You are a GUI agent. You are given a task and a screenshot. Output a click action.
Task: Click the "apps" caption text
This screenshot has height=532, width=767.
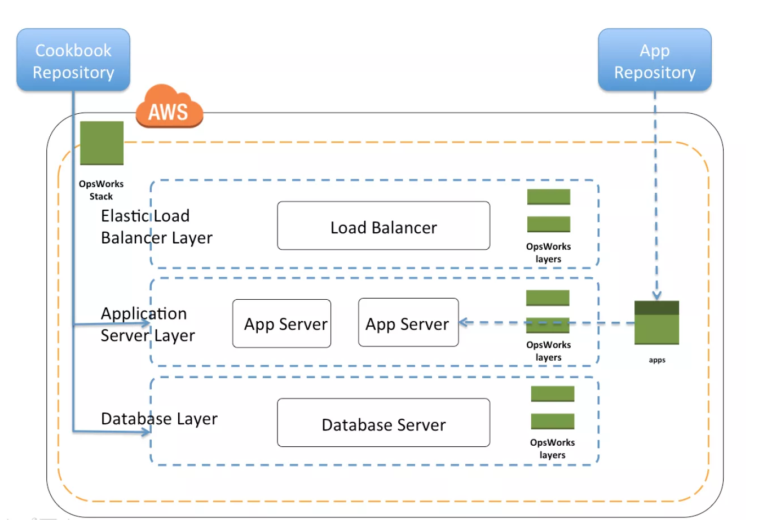click(x=657, y=360)
